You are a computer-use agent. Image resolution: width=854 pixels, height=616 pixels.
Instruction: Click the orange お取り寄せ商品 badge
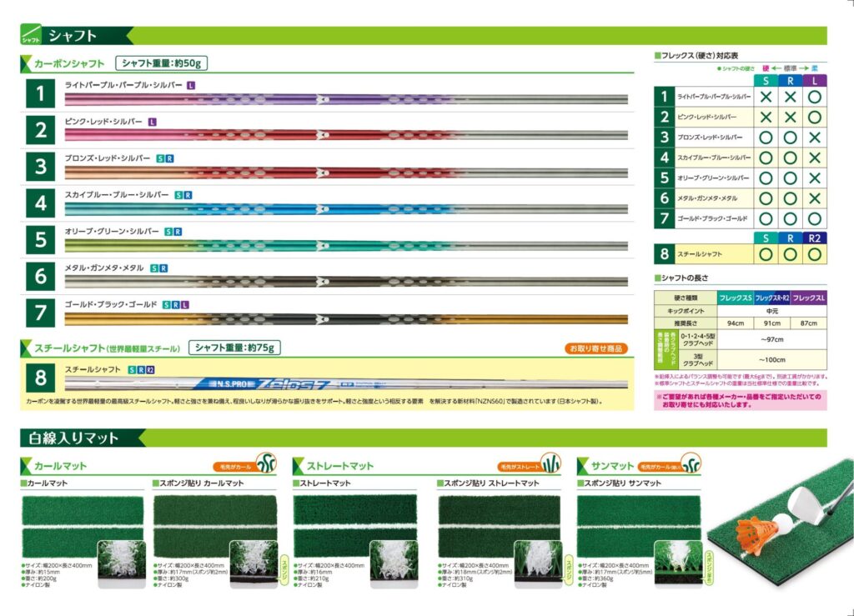(595, 348)
